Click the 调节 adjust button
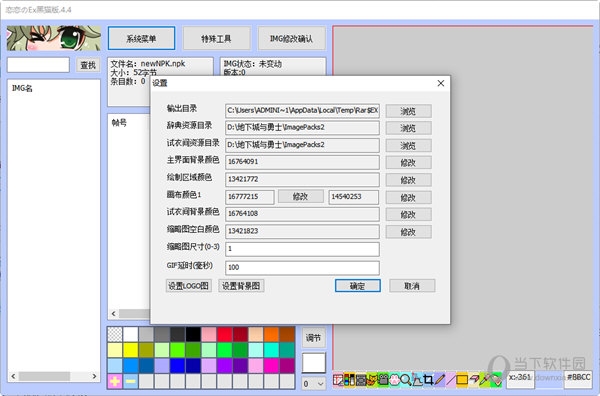600x396 pixels. pyautogui.click(x=313, y=338)
